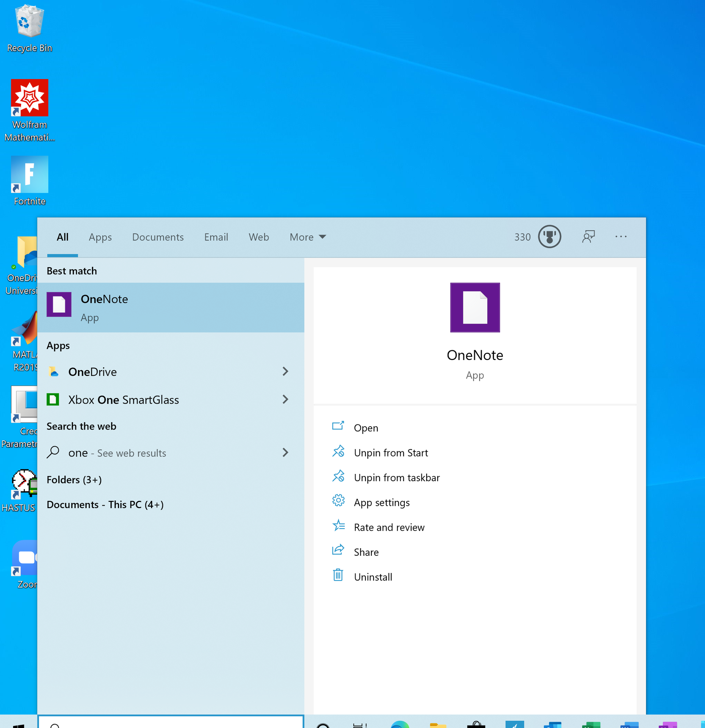Screen dimensions: 705x728
Task: Click the feedback person icon in search header
Action: point(589,237)
